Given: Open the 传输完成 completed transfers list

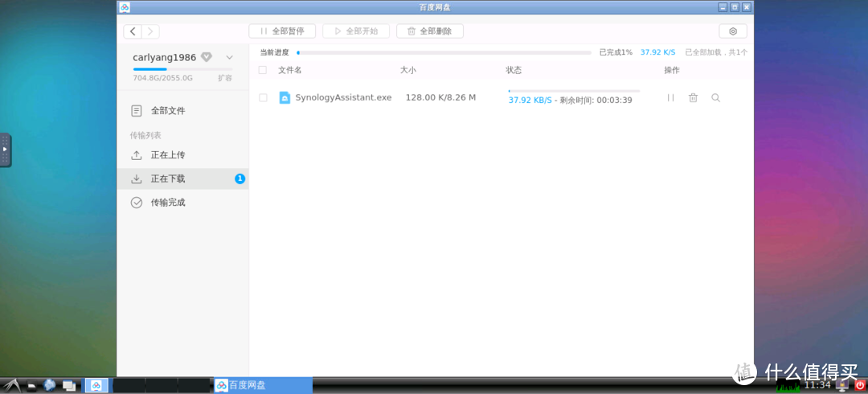Looking at the screenshot, I should click(182, 203).
